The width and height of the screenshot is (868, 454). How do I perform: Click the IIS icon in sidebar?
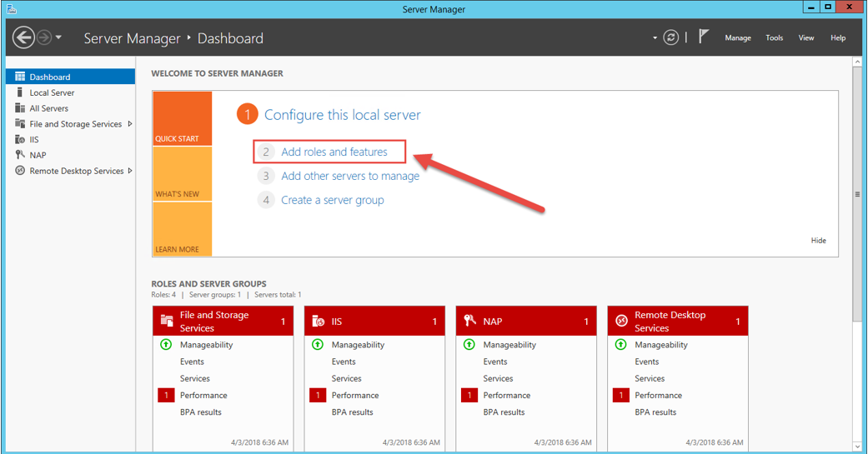click(21, 140)
